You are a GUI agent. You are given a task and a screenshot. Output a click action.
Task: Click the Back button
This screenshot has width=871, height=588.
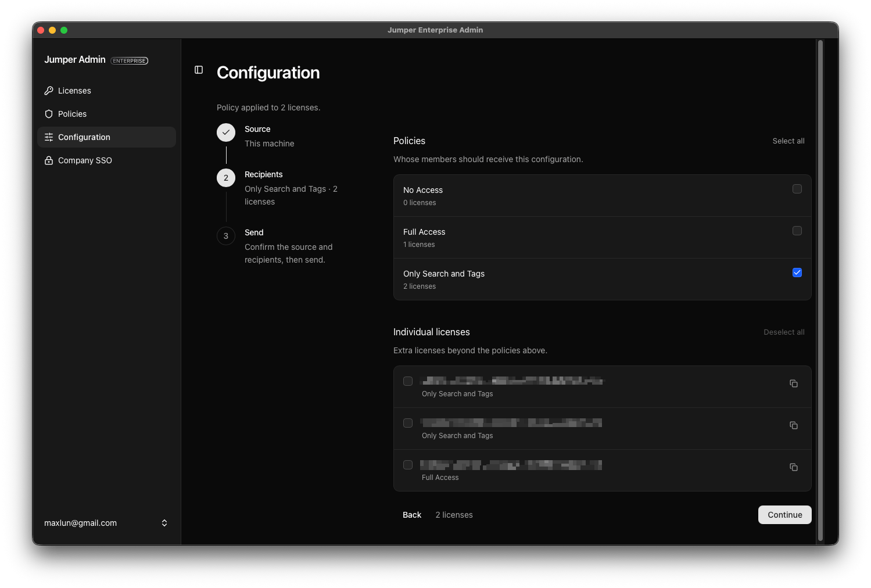[x=412, y=515]
